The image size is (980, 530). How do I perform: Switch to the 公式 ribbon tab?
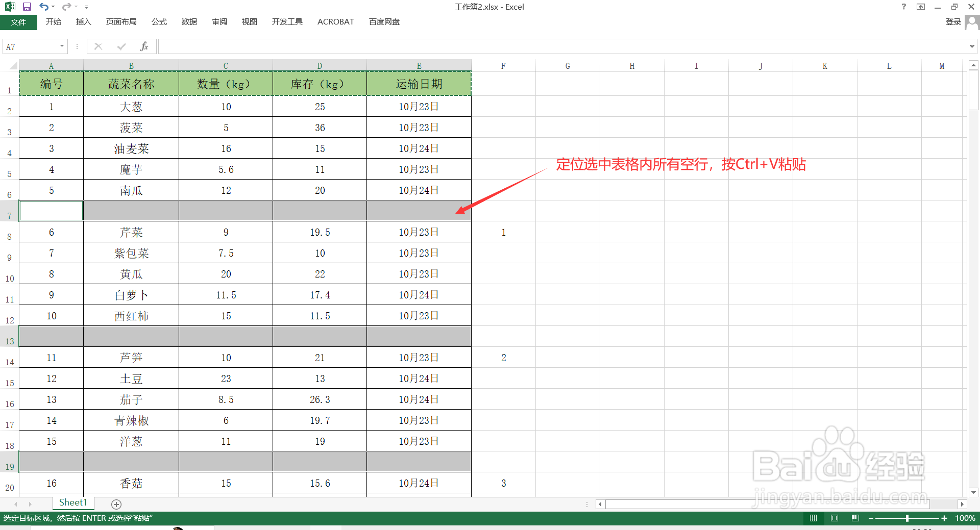[159, 21]
